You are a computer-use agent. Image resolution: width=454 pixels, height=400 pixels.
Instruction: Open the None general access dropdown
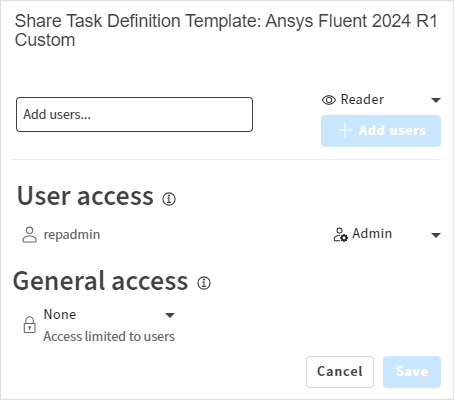(x=170, y=315)
